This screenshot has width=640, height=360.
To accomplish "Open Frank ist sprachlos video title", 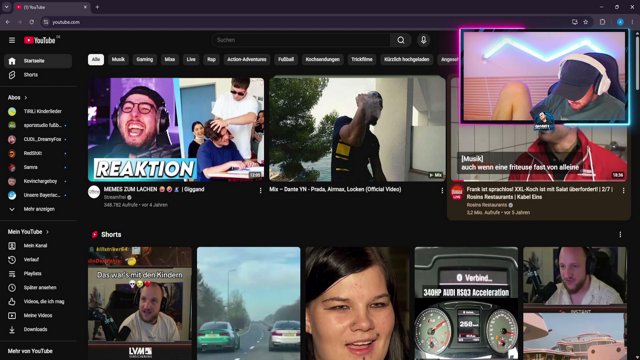I will (x=540, y=193).
